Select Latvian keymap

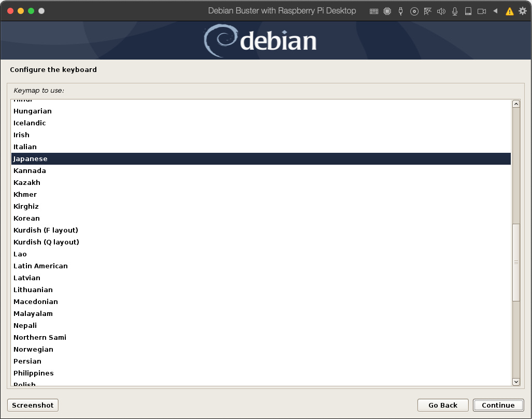[x=261, y=278]
